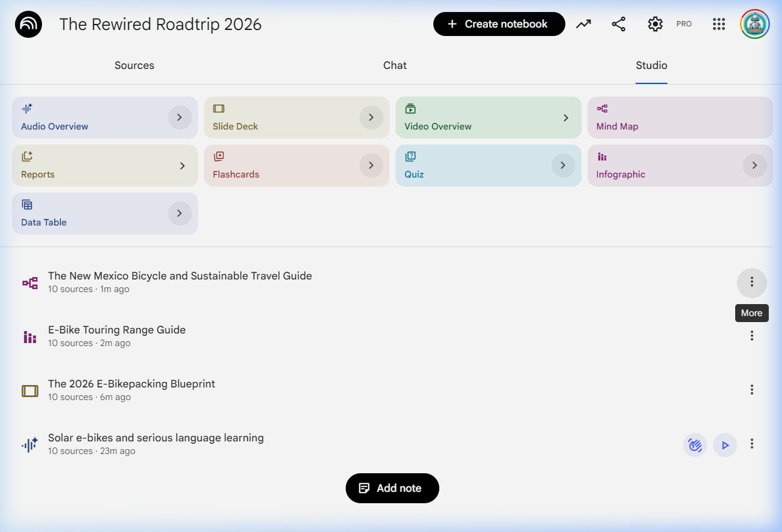Screen dimensions: 782x532
Task: Click the Add note button
Action: [x=392, y=488]
